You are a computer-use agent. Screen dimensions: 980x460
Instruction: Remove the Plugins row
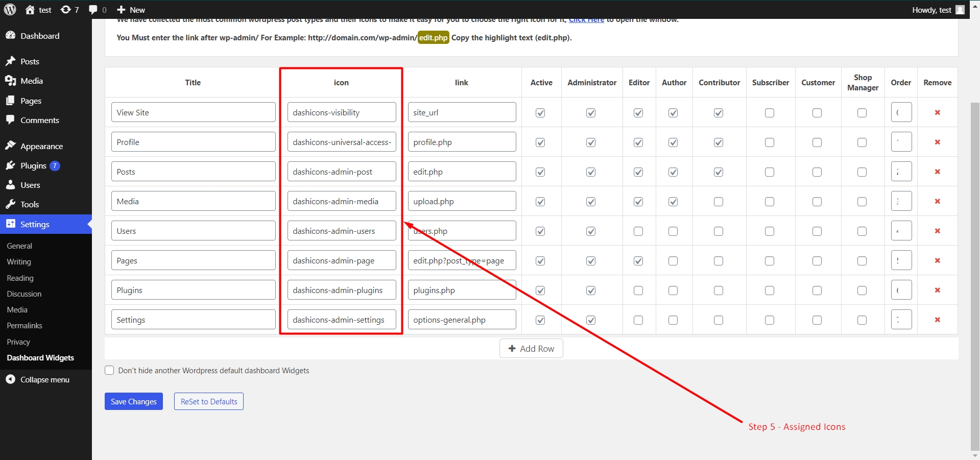click(x=938, y=290)
